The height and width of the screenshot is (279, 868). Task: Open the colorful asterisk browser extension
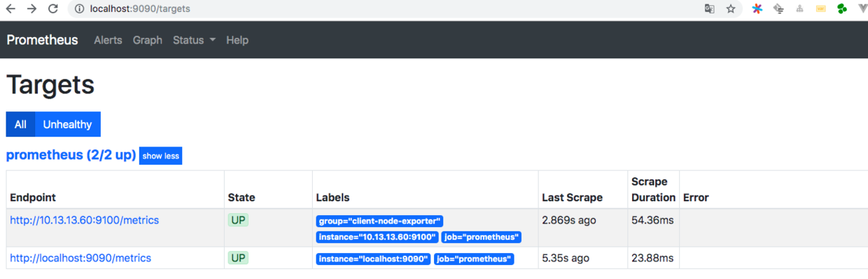tap(757, 9)
